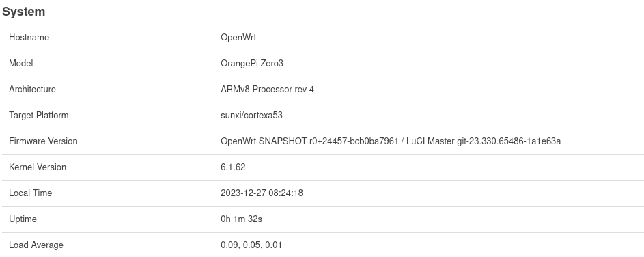Click the 6.1.62 kernel value
The image size is (644, 257).
pos(233,167)
